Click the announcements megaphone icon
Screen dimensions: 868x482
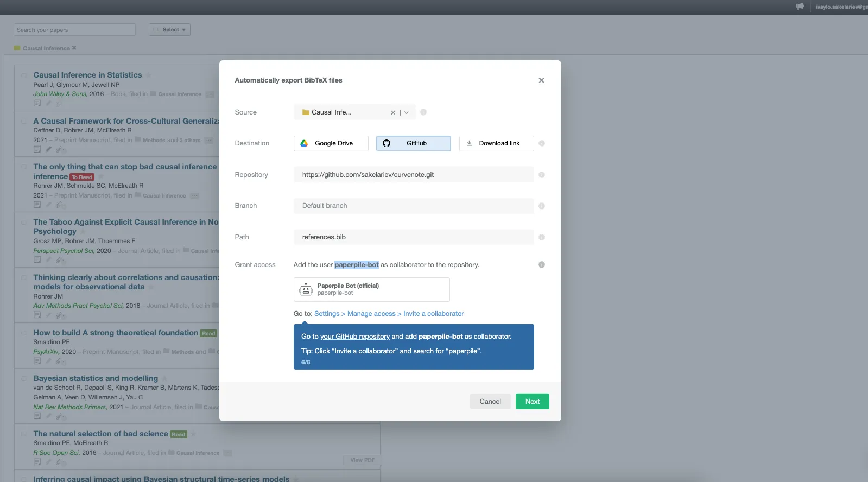tap(800, 7)
